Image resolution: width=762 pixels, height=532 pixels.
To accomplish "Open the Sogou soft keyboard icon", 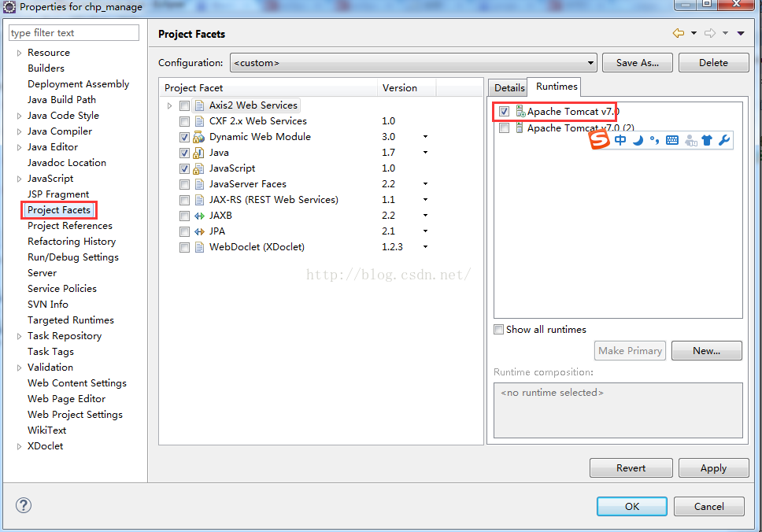I will pos(672,140).
